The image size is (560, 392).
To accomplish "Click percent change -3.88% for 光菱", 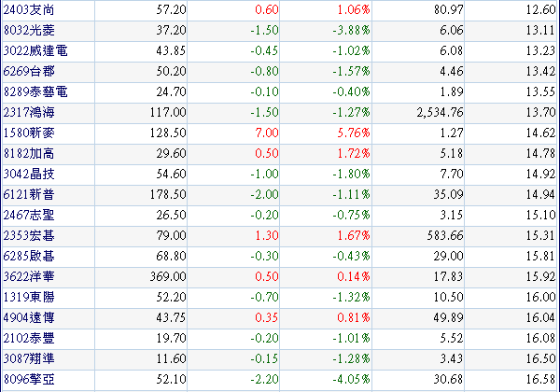I will [352, 30].
